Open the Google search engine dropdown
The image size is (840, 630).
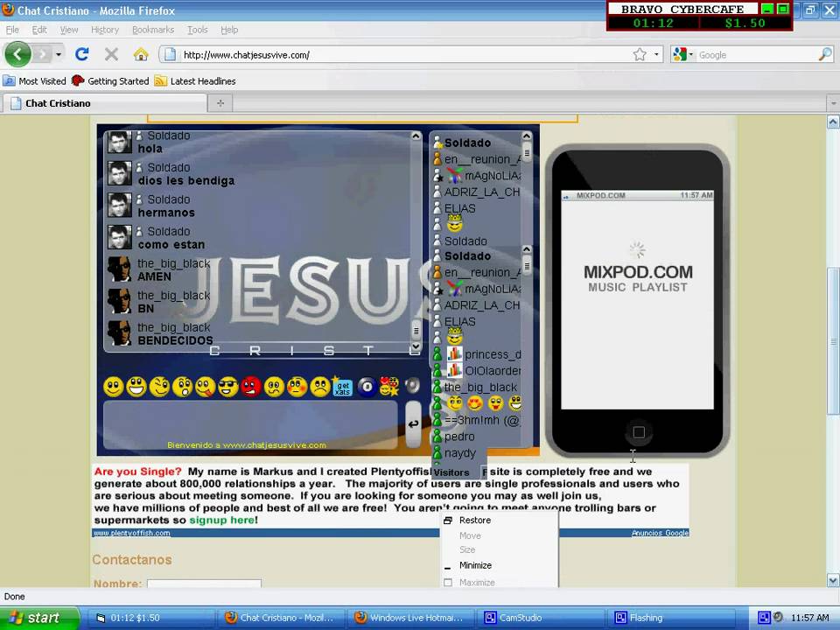(x=683, y=54)
